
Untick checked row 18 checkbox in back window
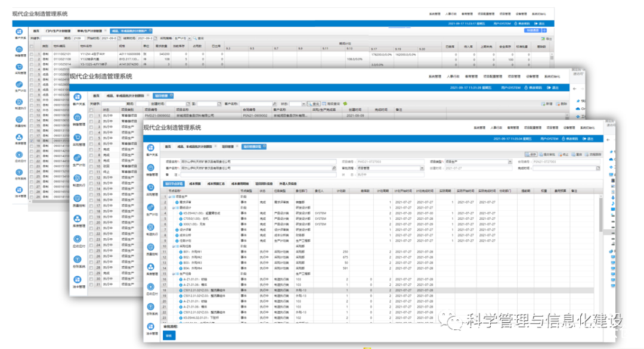(32, 141)
